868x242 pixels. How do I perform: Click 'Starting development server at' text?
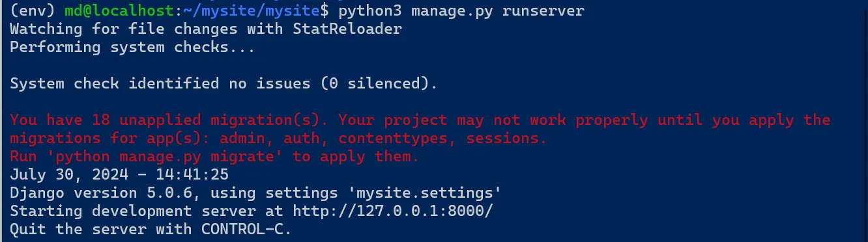click(x=147, y=211)
